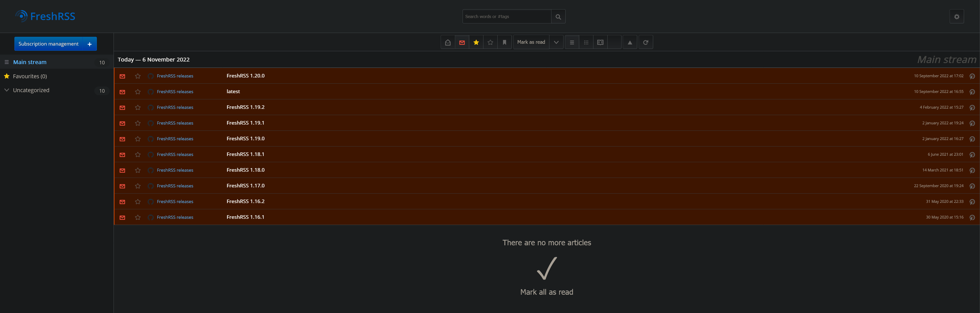
Task: Select Favourites (0) in sidebar
Action: 30,76
